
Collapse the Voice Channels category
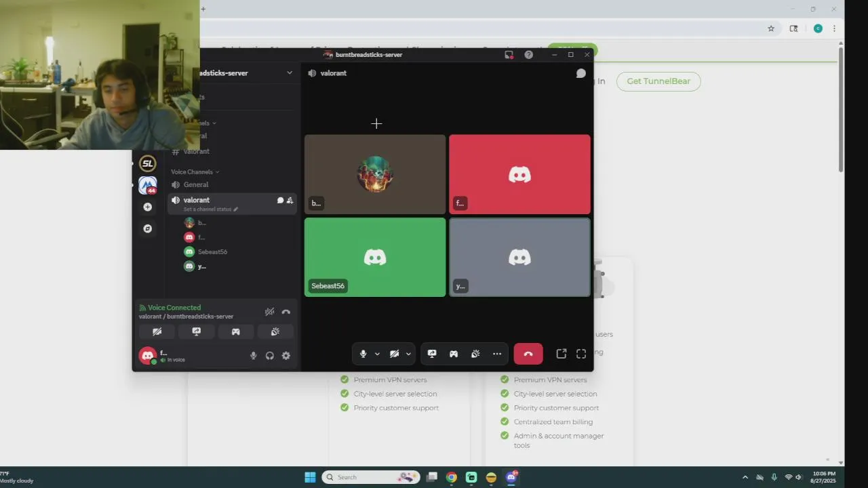(195, 172)
